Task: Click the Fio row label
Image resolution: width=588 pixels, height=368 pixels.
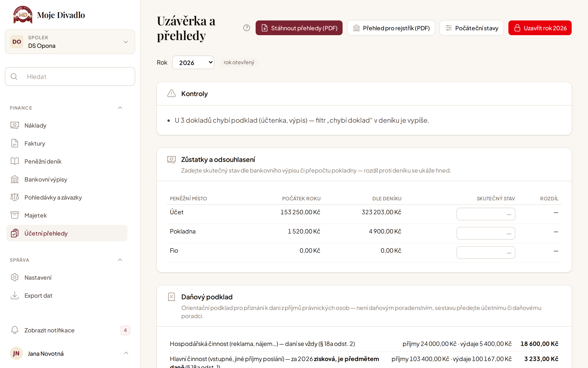Action: point(174,251)
